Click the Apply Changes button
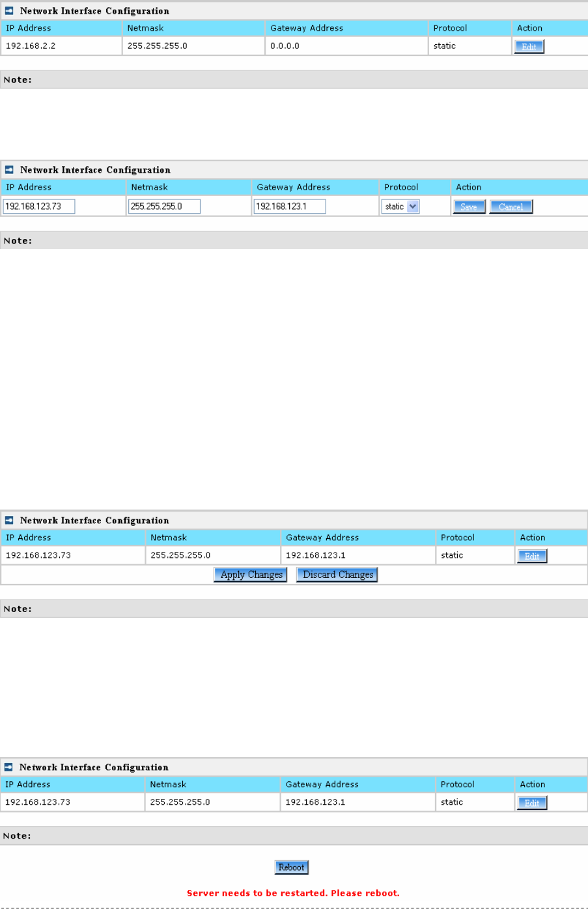The width and height of the screenshot is (588, 909). 251,575
